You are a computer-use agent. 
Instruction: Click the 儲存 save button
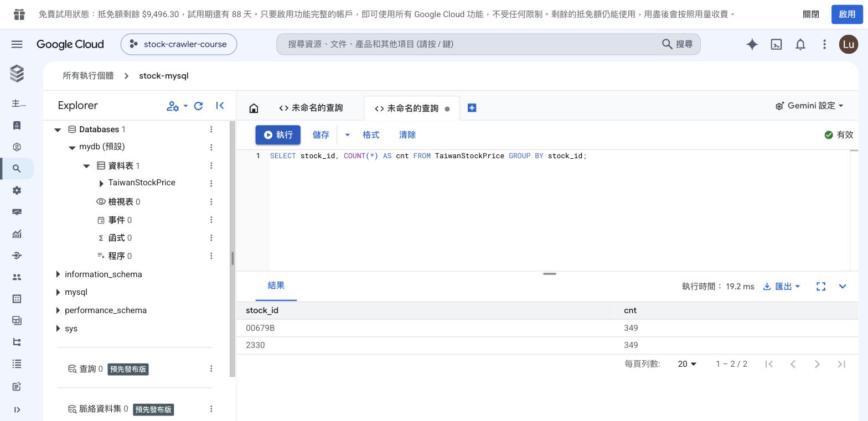(x=321, y=135)
